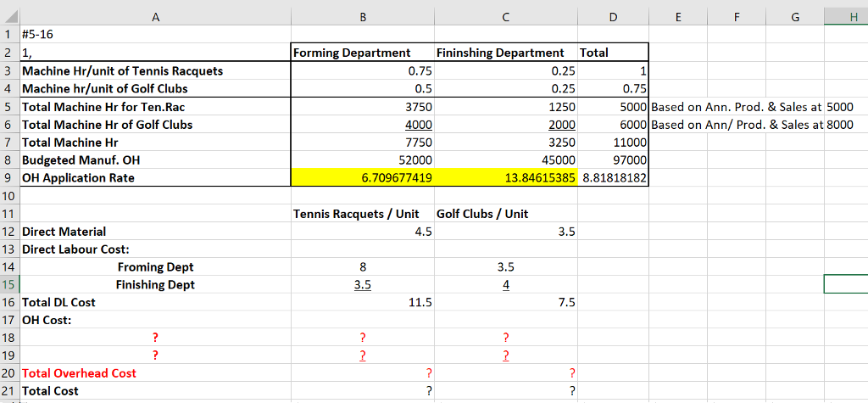Click 'Fininshing Department' header cell

point(505,53)
